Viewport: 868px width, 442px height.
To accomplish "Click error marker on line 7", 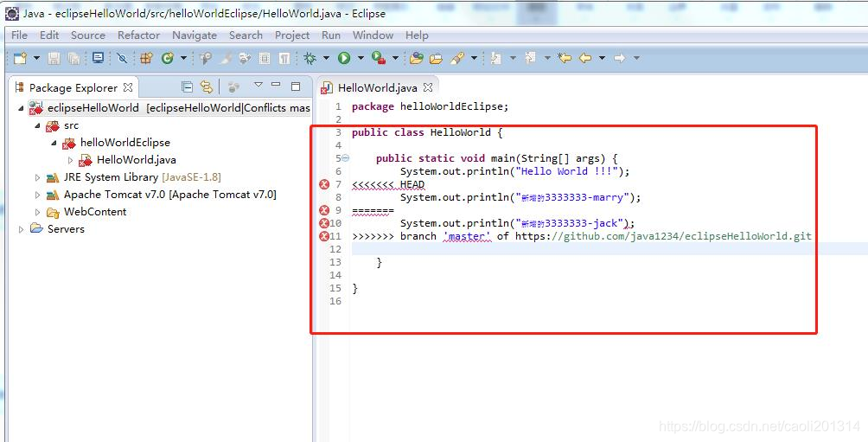I will [x=324, y=184].
